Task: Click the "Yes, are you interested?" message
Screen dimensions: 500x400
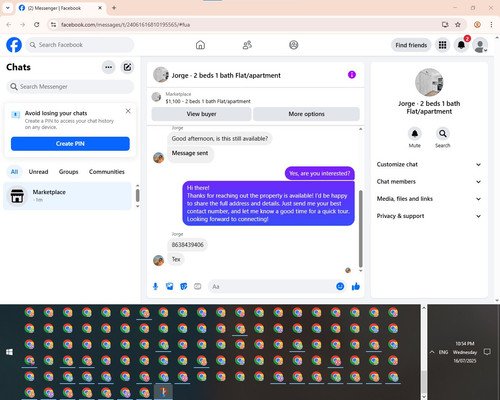Action: (319, 173)
